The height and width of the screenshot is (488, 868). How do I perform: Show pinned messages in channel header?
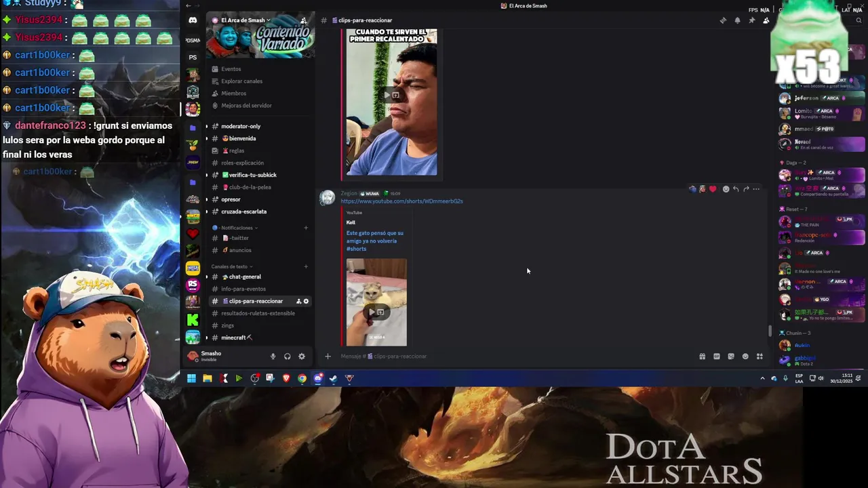pos(751,20)
